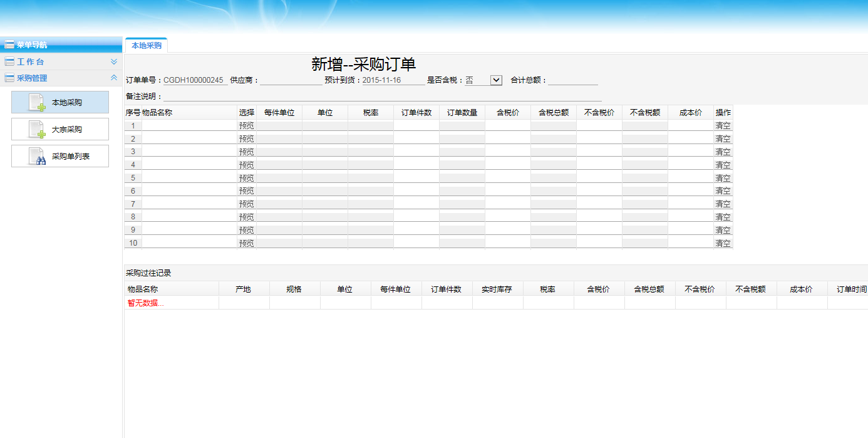This screenshot has width=868, height=438.
Task: Click the 采购管理 panel icon
Action: pyautogui.click(x=9, y=78)
